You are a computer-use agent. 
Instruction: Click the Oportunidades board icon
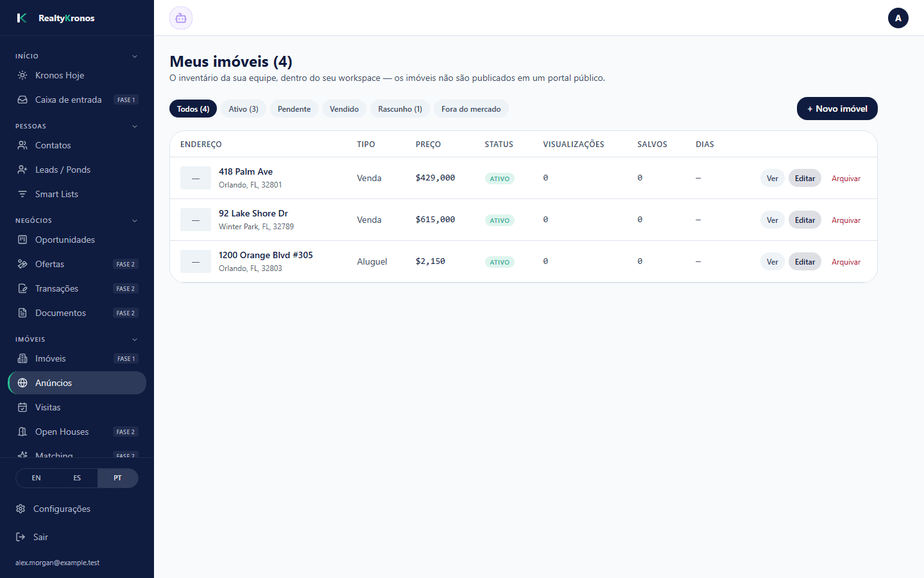[x=22, y=240]
